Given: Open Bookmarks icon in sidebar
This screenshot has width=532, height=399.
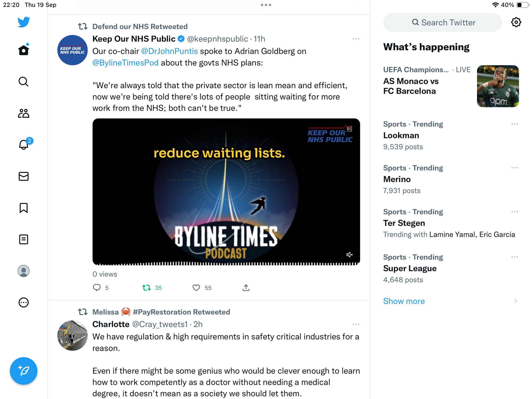Looking at the screenshot, I should pos(24,208).
